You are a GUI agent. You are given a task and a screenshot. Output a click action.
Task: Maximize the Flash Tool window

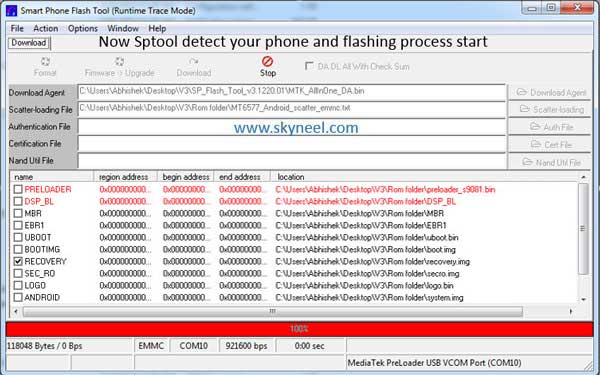551,8
